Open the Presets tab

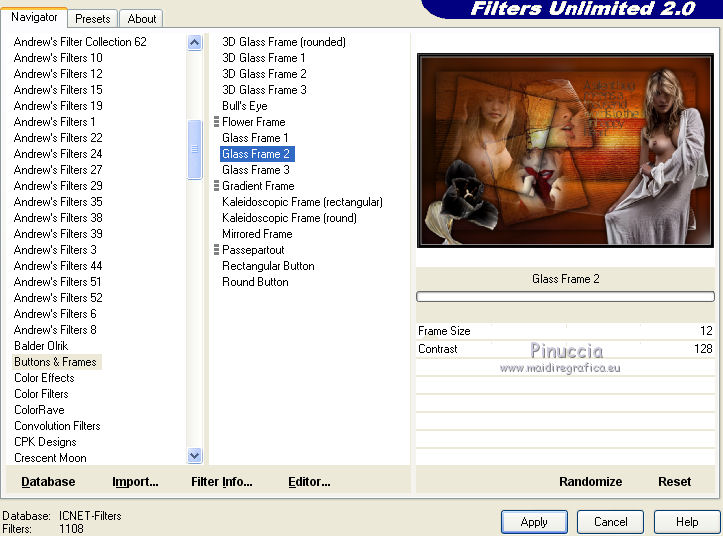tap(93, 19)
